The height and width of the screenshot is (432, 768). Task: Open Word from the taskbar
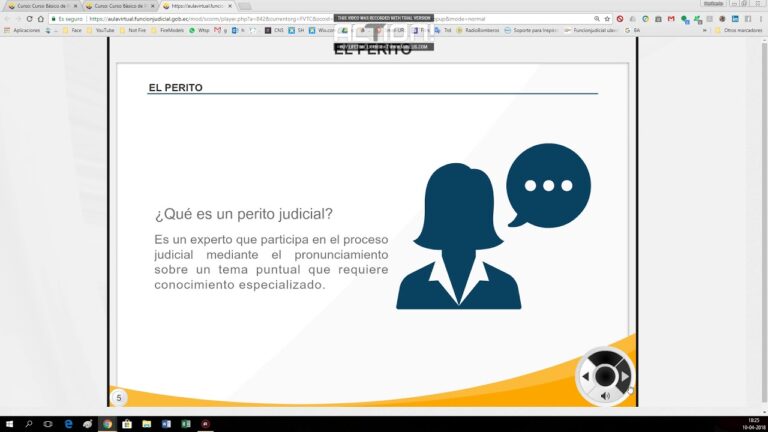(166, 424)
